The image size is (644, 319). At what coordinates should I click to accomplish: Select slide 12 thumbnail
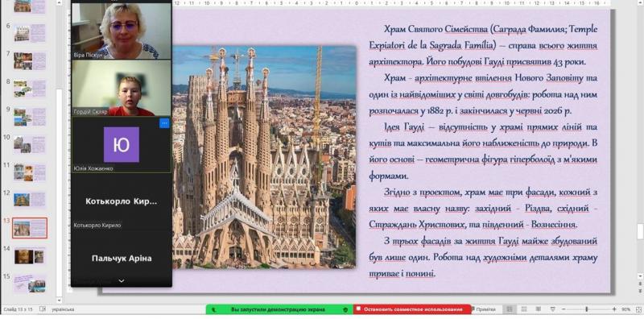pos(29,200)
